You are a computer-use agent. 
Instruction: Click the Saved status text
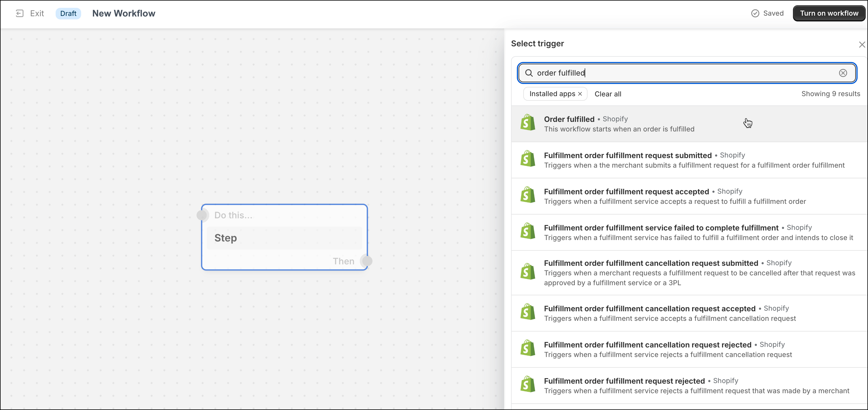coord(773,14)
